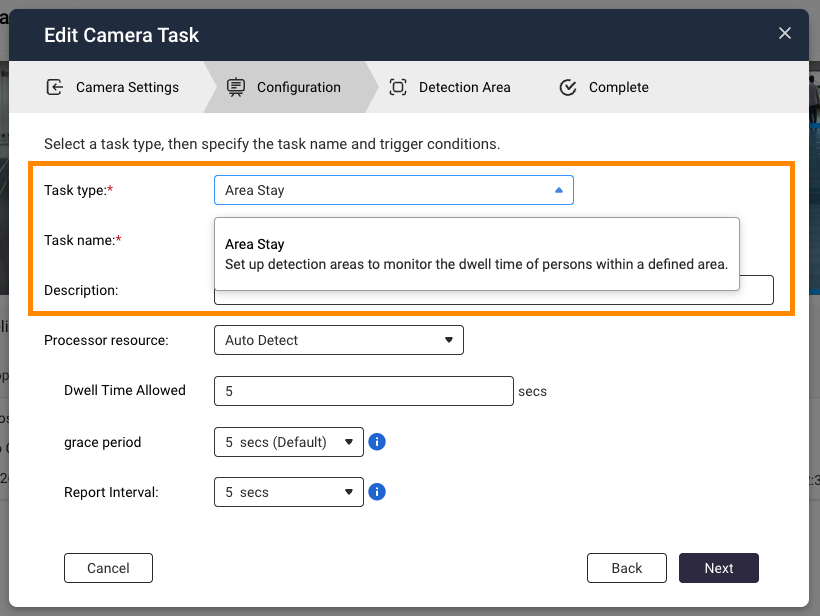Show Report Interval info icon
This screenshot has height=616, width=820.
[377, 492]
